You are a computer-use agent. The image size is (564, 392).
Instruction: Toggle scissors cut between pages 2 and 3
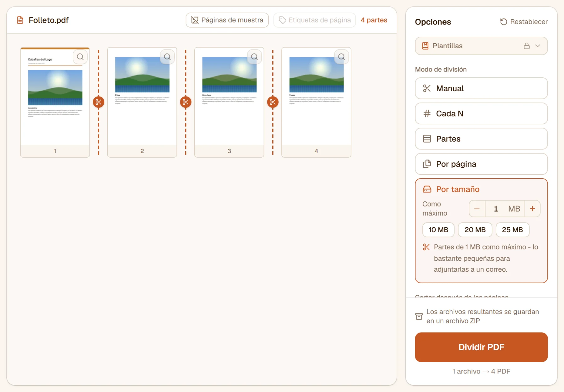coord(185,102)
